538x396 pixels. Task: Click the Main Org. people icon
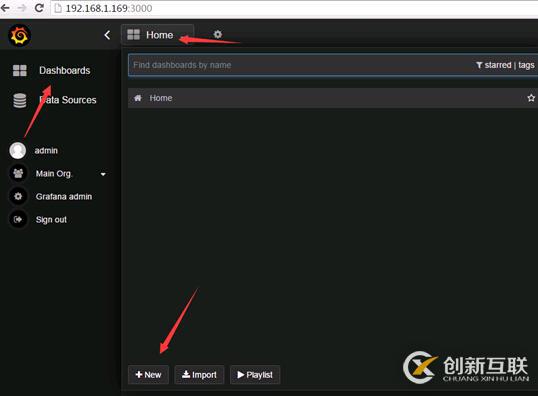[x=18, y=173]
